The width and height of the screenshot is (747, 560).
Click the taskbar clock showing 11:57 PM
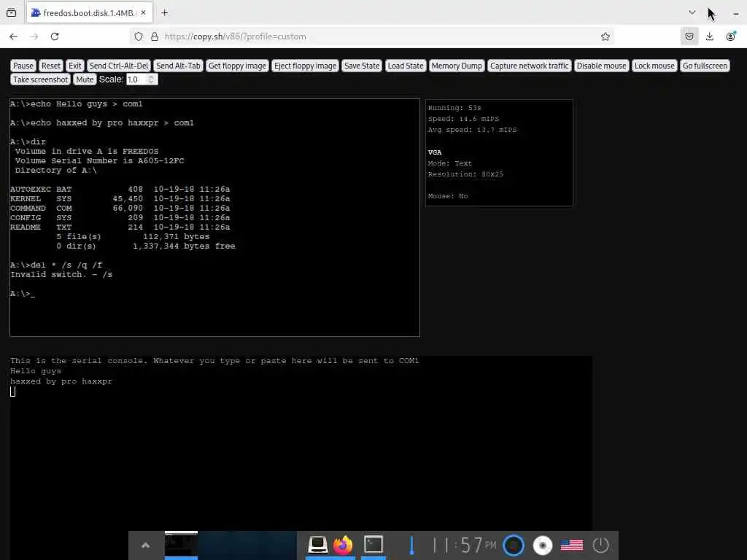click(464, 545)
